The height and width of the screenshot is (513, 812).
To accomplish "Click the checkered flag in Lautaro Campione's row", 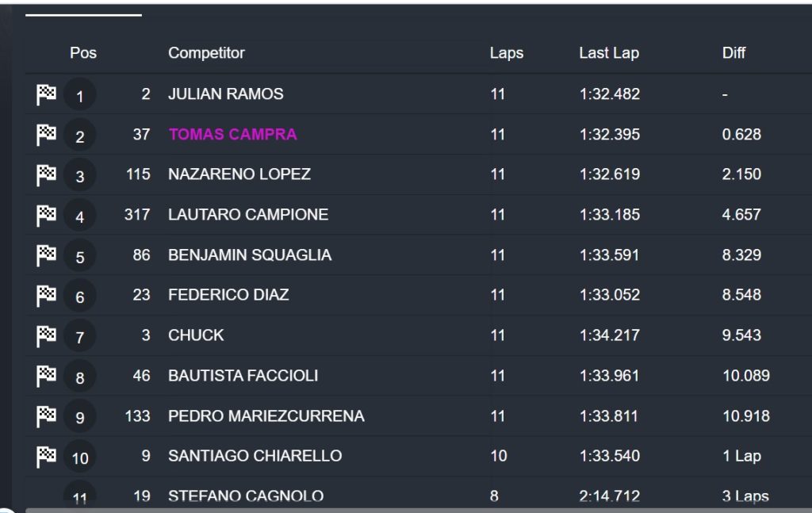I will tap(47, 216).
